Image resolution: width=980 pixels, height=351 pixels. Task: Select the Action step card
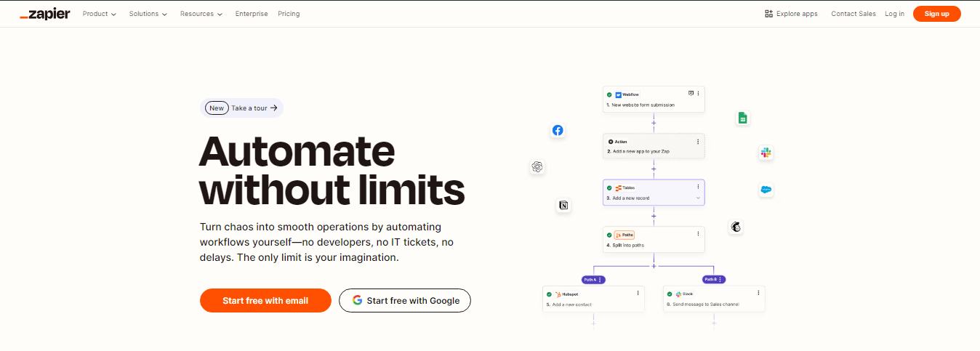point(654,146)
